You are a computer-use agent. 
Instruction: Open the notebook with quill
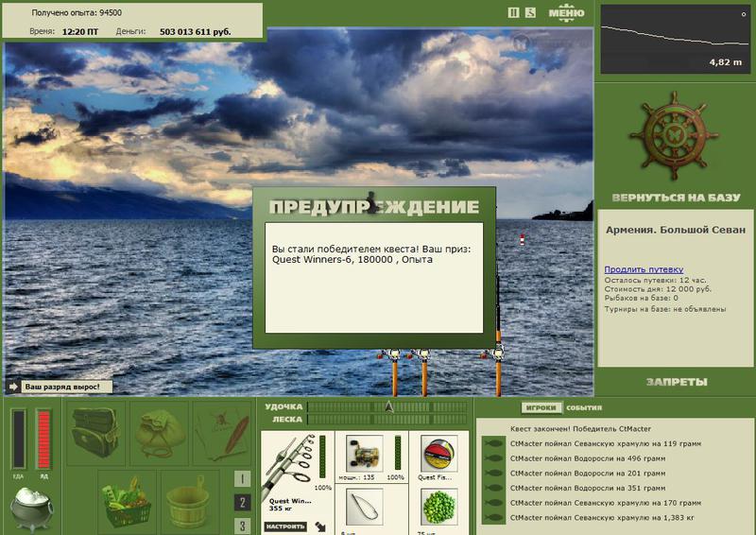pos(222,433)
